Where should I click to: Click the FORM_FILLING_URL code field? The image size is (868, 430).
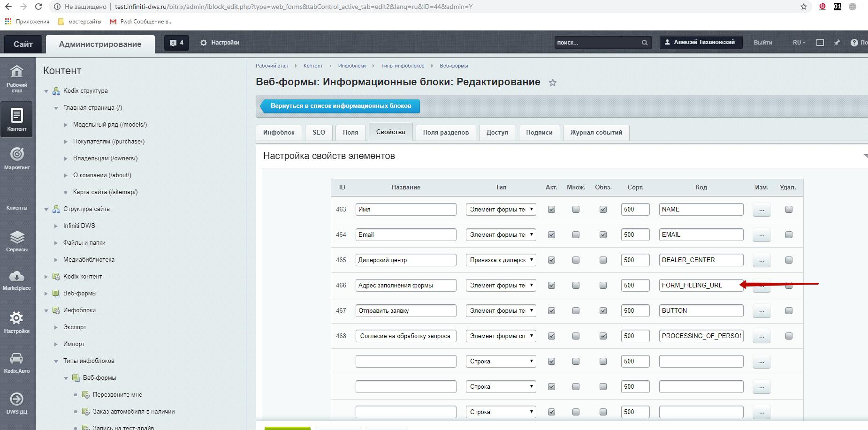[701, 286]
